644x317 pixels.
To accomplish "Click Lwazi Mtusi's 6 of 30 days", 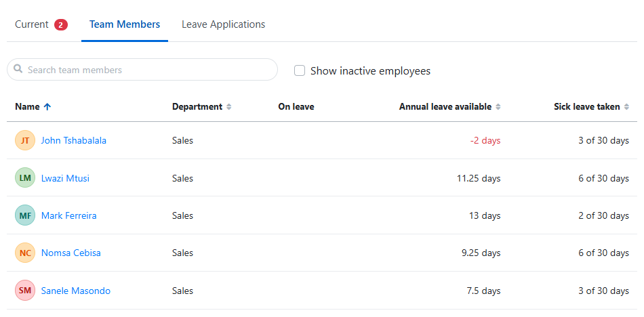I will click(x=604, y=178).
